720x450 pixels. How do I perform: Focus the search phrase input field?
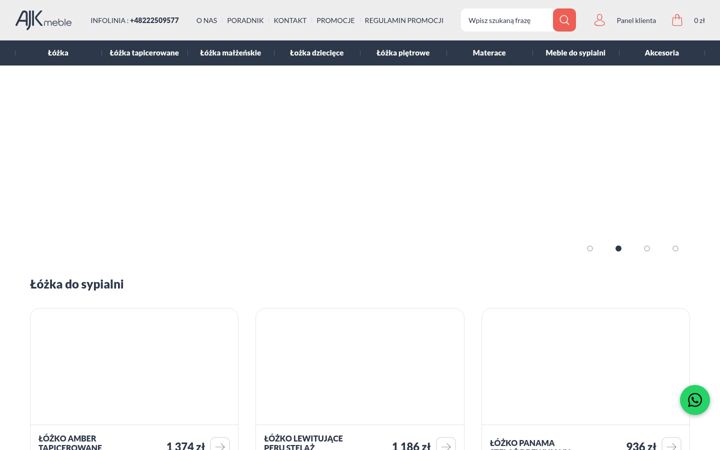[507, 20]
